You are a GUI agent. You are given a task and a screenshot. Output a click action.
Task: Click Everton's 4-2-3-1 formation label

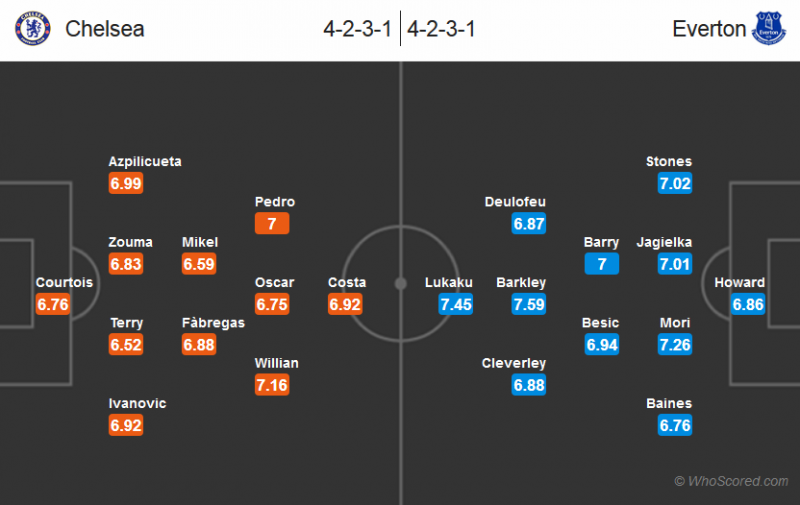point(441,29)
